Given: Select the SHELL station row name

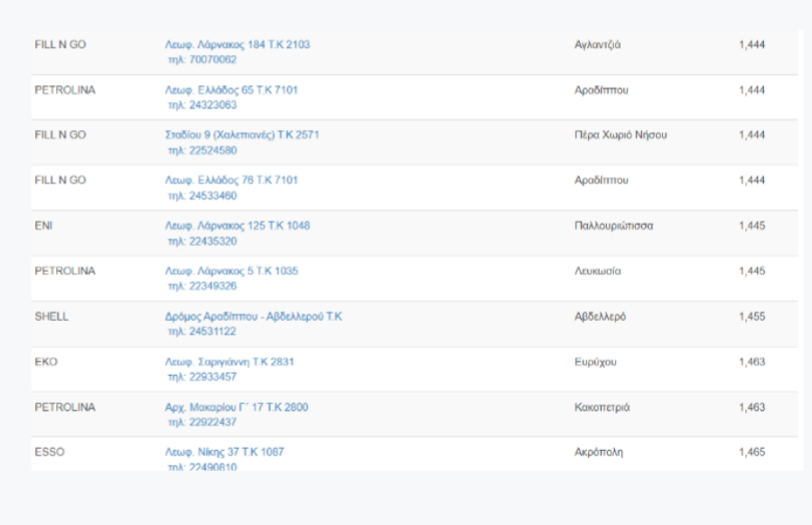Looking at the screenshot, I should 51,316.
